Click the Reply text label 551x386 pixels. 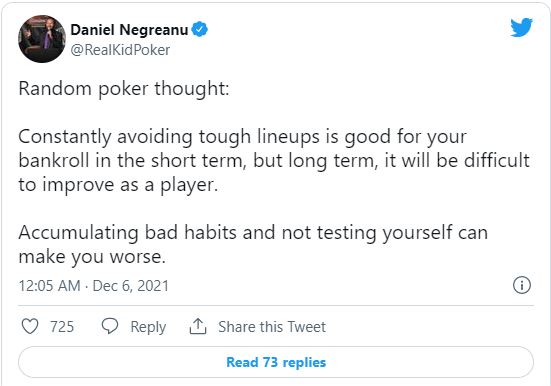(x=148, y=327)
